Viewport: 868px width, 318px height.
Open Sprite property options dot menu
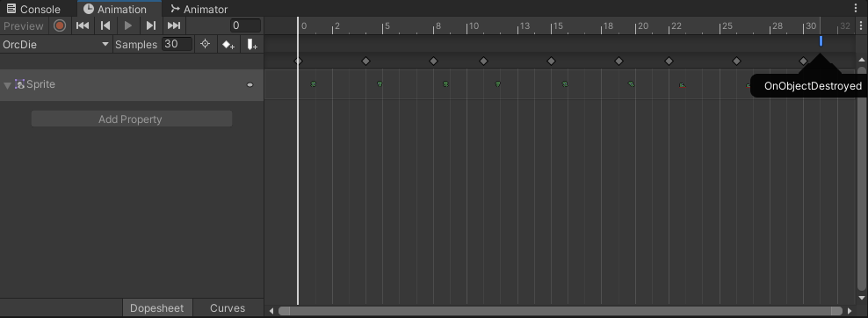[x=250, y=84]
